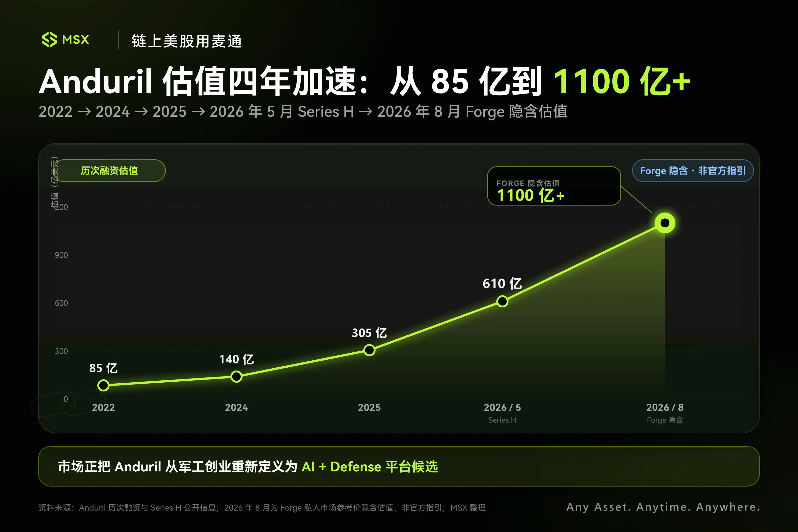Screen dimensions: 798x532
Task: Click the subtitle timeline starting "2022 → 2024 → 2025"
Action: (303, 112)
